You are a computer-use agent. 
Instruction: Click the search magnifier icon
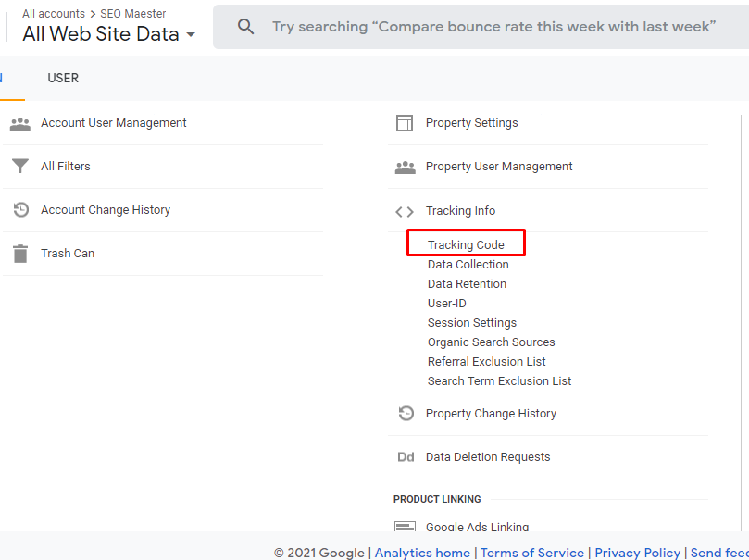[245, 27]
